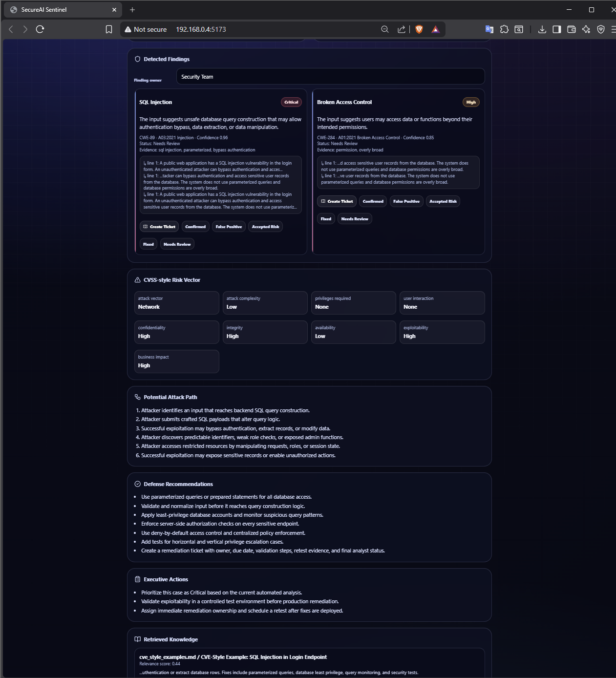The image size is (616, 678).
Task: Open the downloads arrow icon
Action: coord(542,29)
